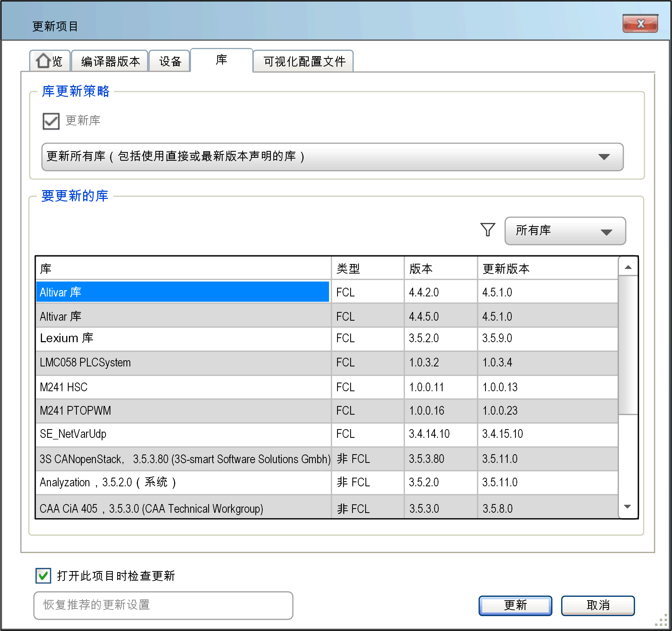This screenshot has height=631, width=672.
Task: Open the 设备 tab
Action: (170, 62)
